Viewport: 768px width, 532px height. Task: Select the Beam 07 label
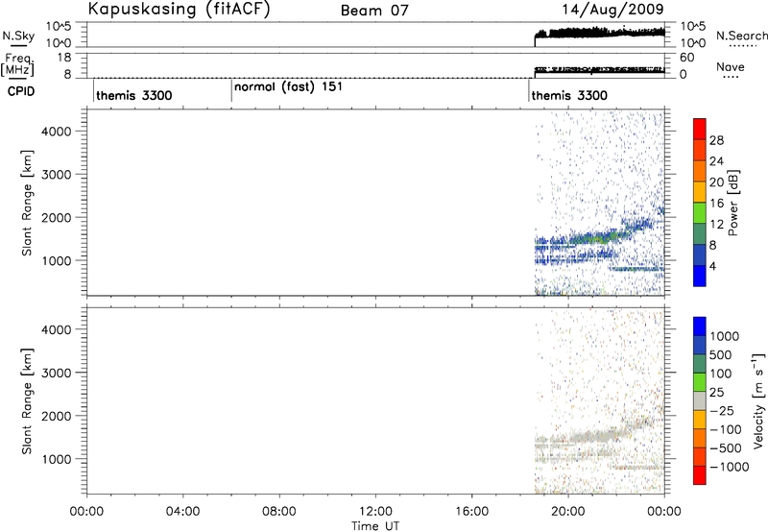pos(374,11)
